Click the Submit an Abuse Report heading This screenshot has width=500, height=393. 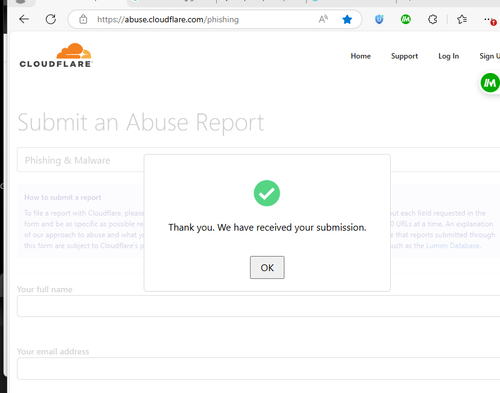click(x=141, y=123)
